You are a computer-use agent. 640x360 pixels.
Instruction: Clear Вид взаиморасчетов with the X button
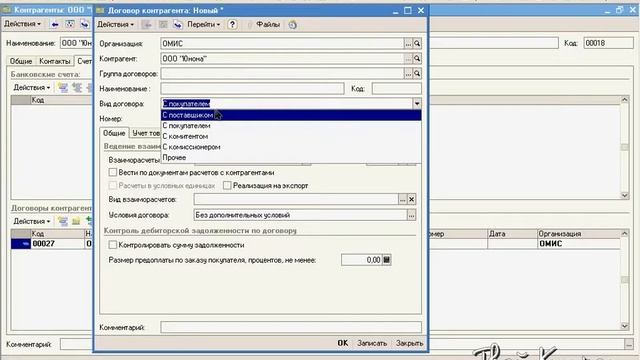(x=411, y=199)
